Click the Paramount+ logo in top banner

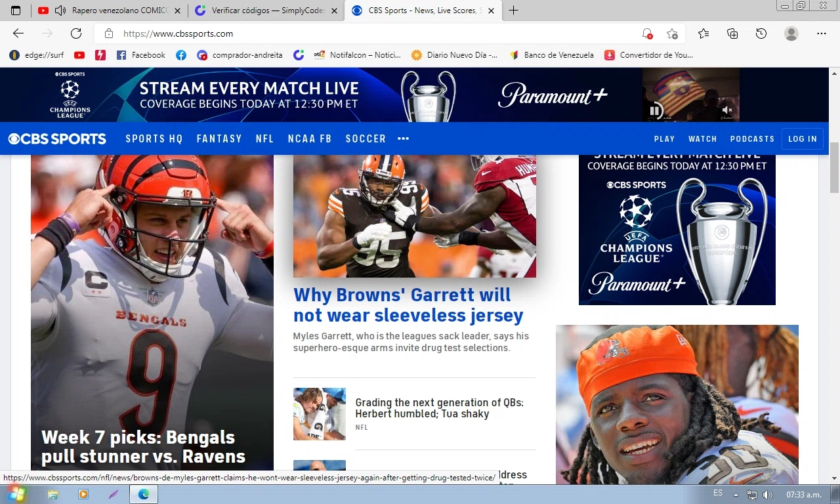[x=553, y=95]
